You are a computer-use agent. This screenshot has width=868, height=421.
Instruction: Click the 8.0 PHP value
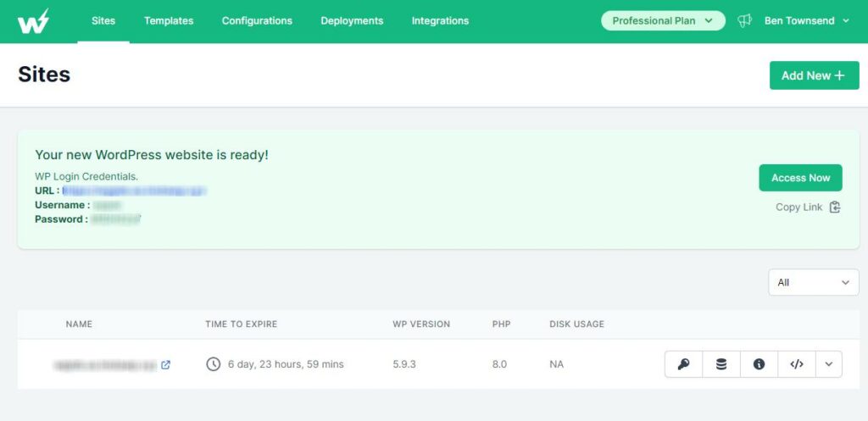pyautogui.click(x=499, y=364)
